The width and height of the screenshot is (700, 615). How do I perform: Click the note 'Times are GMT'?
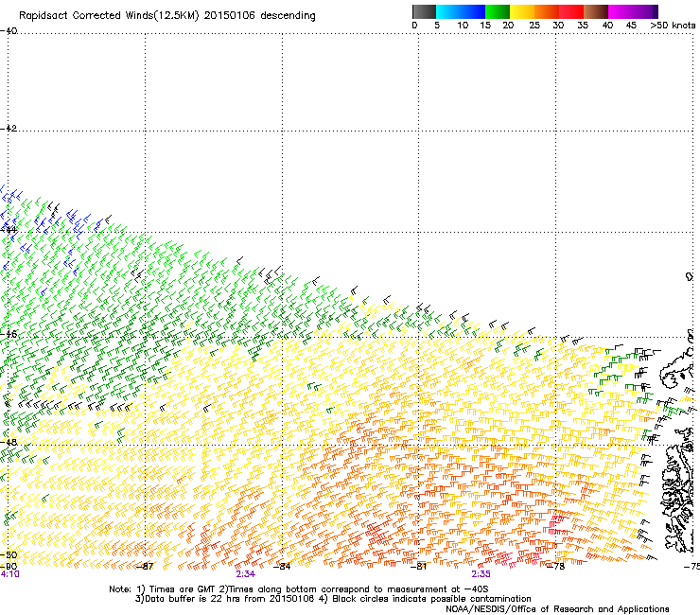pos(183,589)
